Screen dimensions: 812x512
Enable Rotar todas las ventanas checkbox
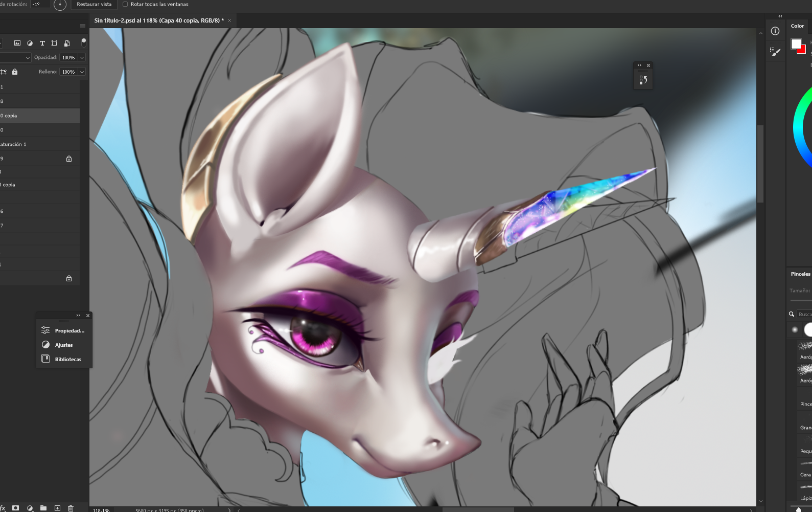pos(125,4)
